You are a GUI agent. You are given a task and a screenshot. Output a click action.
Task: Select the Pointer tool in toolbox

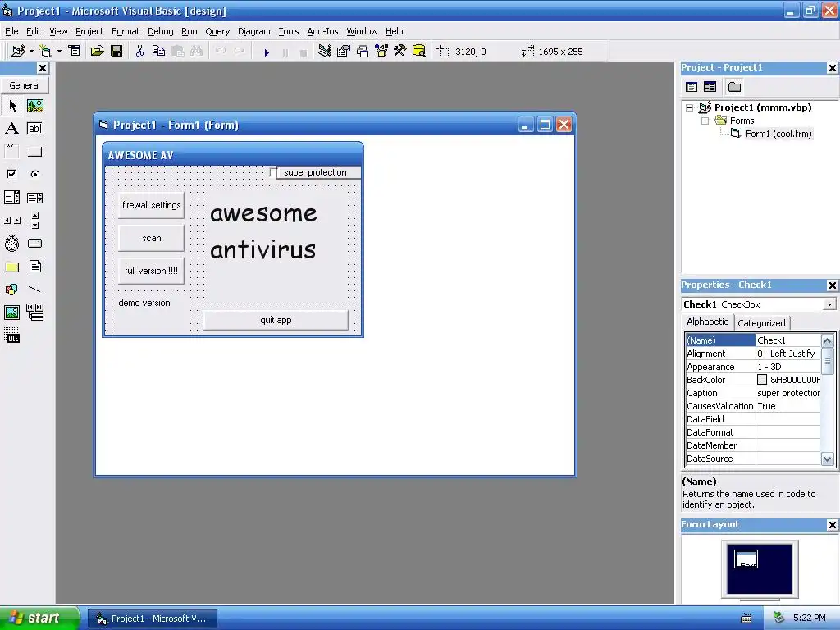11,106
